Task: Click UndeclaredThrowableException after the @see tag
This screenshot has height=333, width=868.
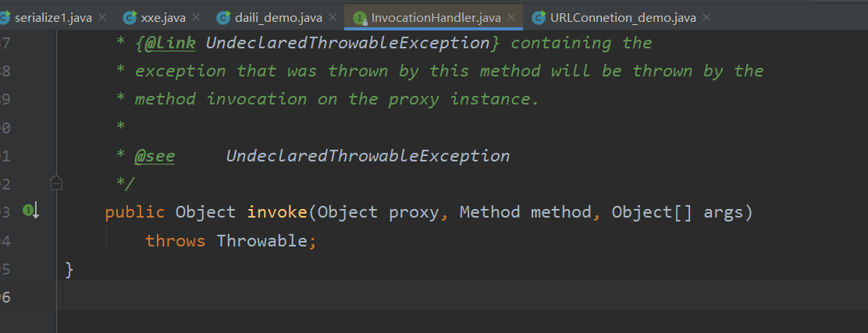Action: 368,156
